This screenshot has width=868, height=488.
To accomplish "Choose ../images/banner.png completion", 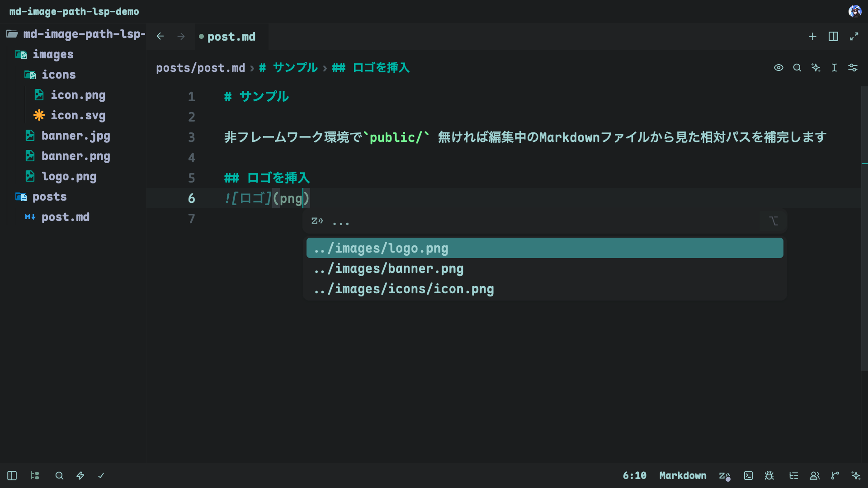I will pos(545,268).
